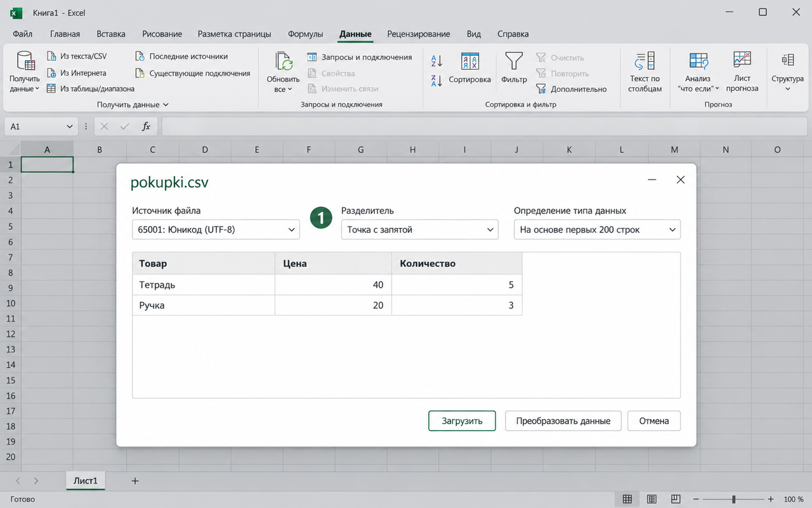Image resolution: width=812 pixels, height=508 pixels.
Task: Select Из таблицы/диапазона option
Action: pyautogui.click(x=91, y=89)
